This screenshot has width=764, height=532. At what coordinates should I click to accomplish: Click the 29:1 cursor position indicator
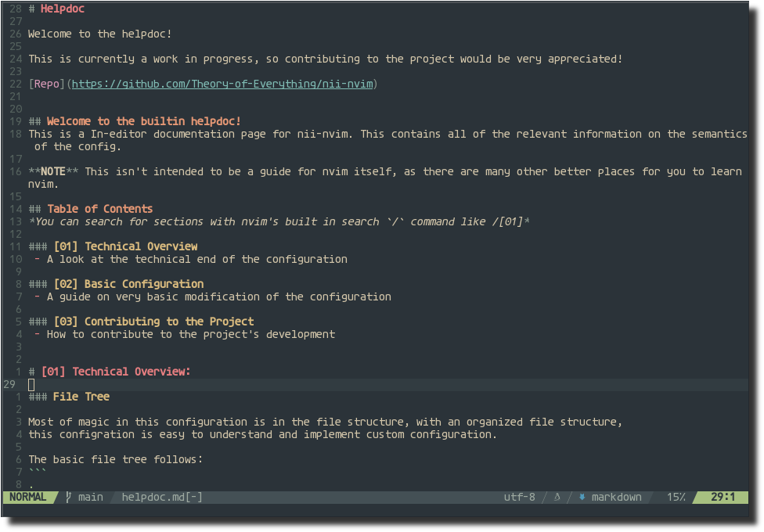coord(723,497)
